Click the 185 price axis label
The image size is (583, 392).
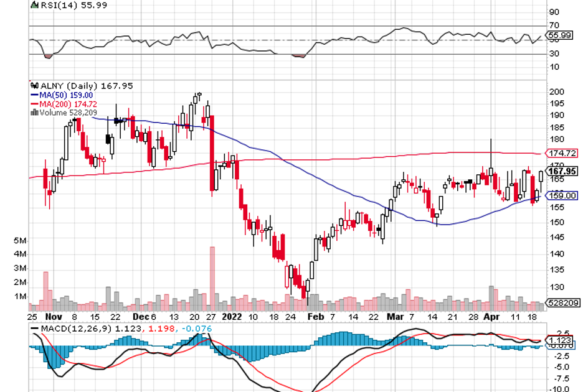[557, 128]
